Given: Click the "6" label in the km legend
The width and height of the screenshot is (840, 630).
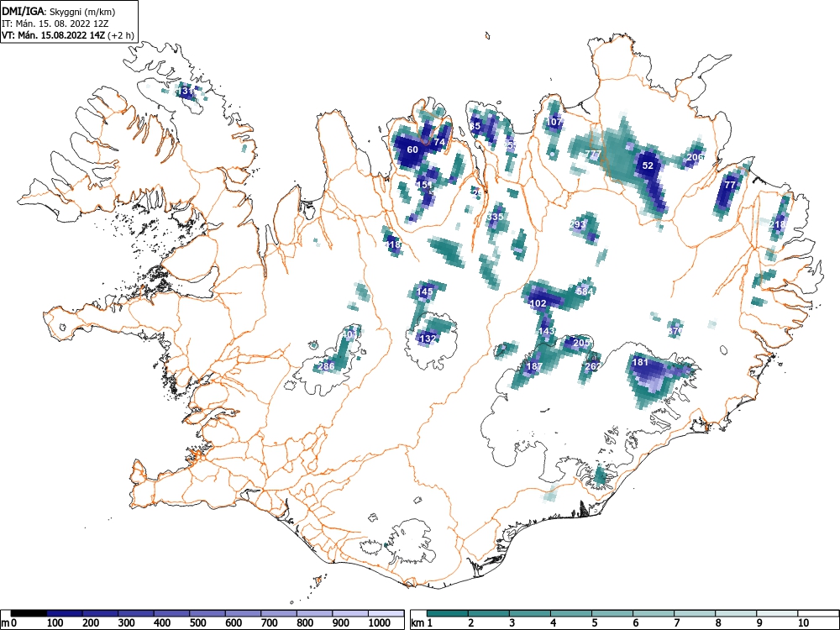Looking at the screenshot, I should click(x=636, y=623).
